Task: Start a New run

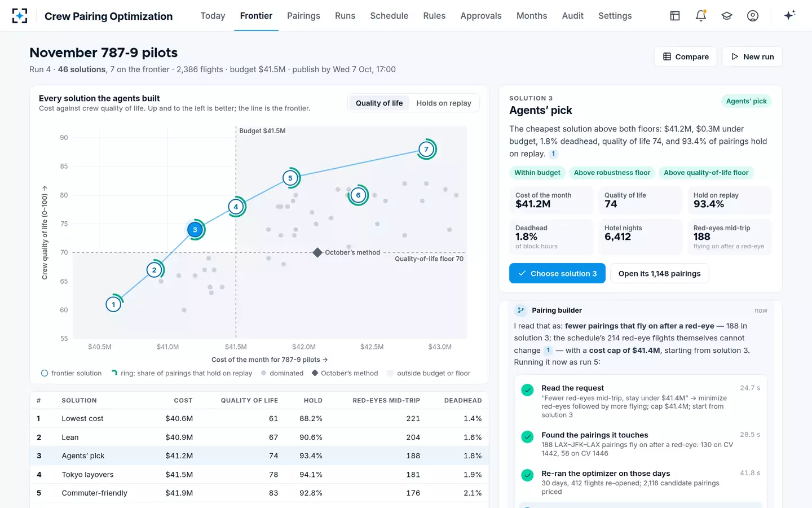Action: 752,56
